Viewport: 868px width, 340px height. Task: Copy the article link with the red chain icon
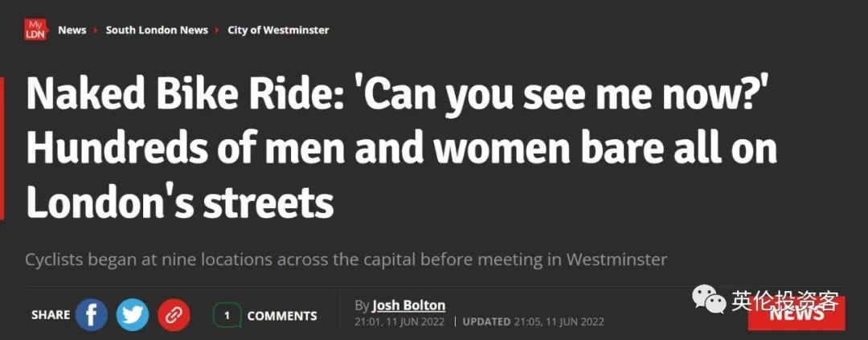click(174, 315)
